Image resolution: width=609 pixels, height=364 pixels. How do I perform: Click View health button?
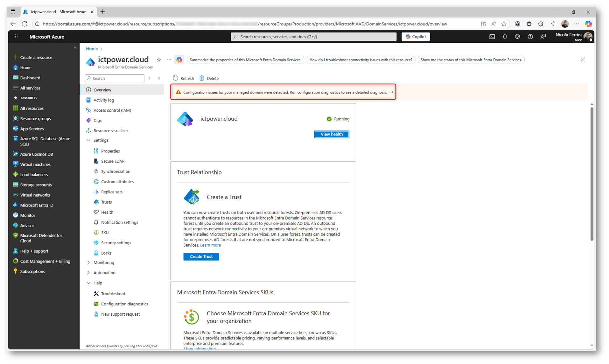pos(332,134)
